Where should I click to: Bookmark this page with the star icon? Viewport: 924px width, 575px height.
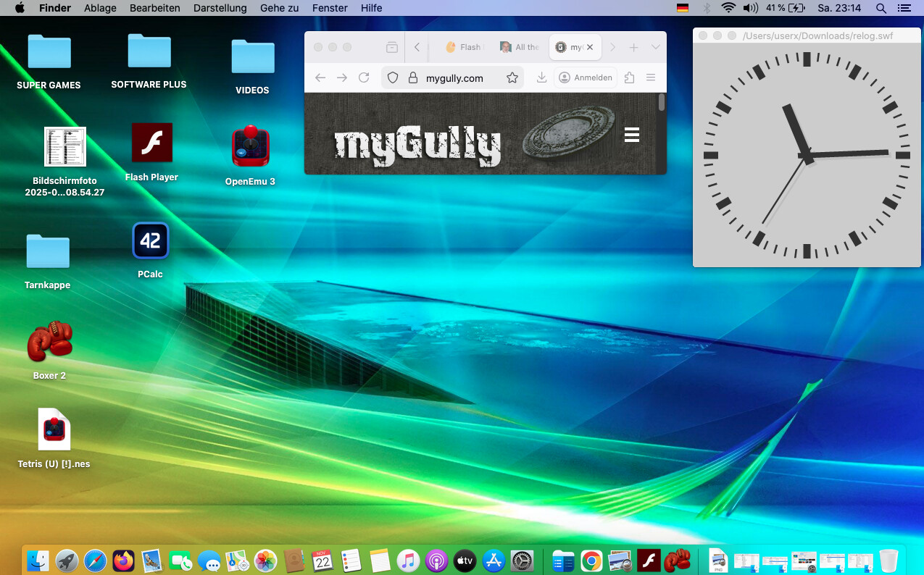click(512, 77)
